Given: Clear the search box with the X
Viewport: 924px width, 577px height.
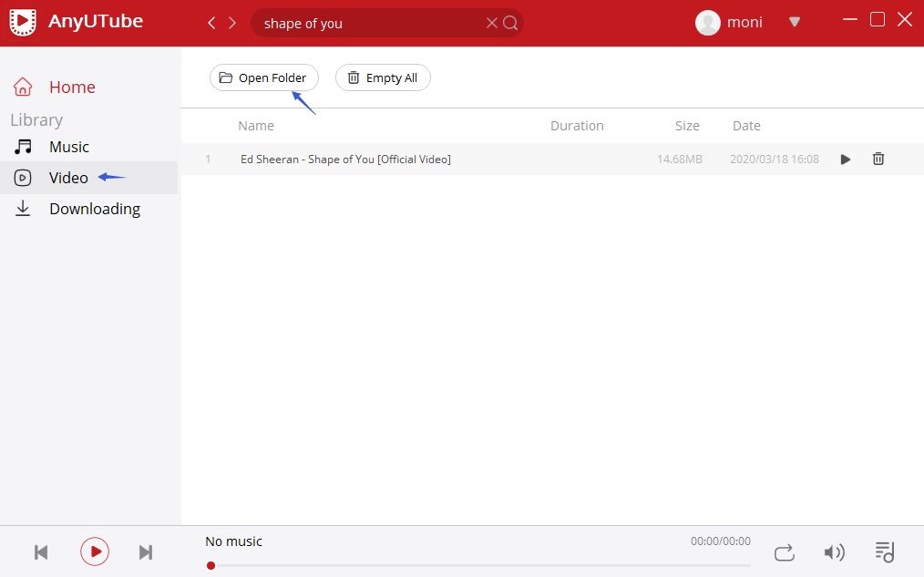Looking at the screenshot, I should pos(491,23).
